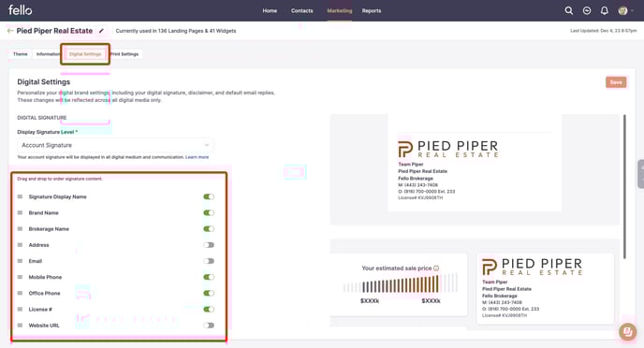
Task: Open the search icon in the header
Action: (x=568, y=10)
